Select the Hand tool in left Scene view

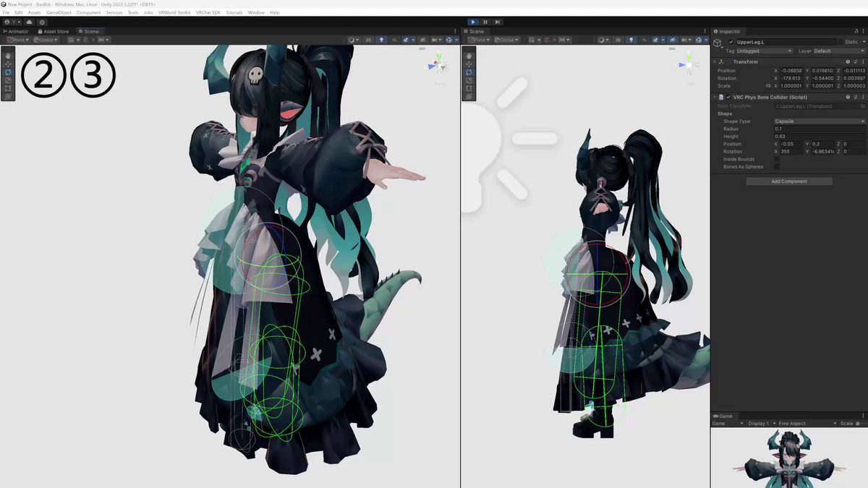[8, 56]
